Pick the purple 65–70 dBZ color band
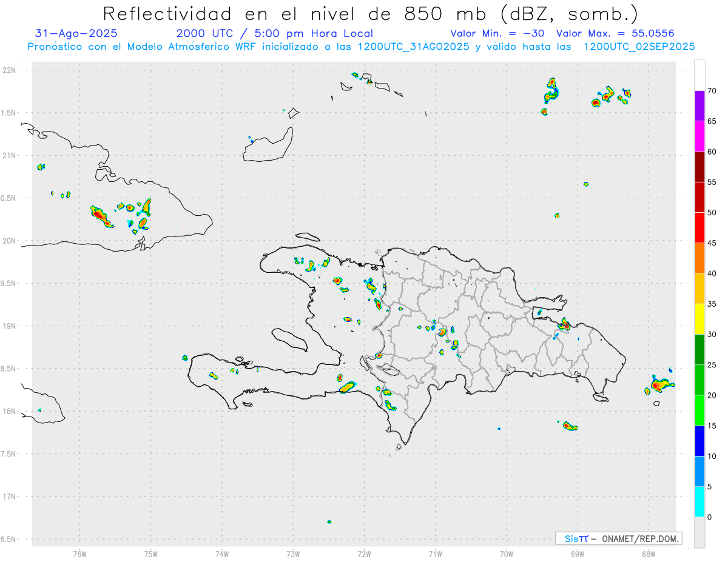The height and width of the screenshot is (562, 728). (699, 106)
